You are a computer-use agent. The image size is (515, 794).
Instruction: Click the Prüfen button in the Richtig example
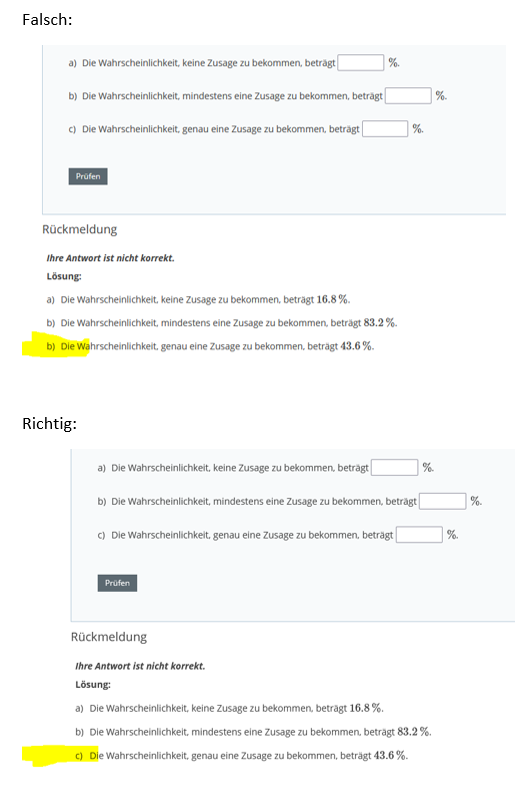click(117, 583)
